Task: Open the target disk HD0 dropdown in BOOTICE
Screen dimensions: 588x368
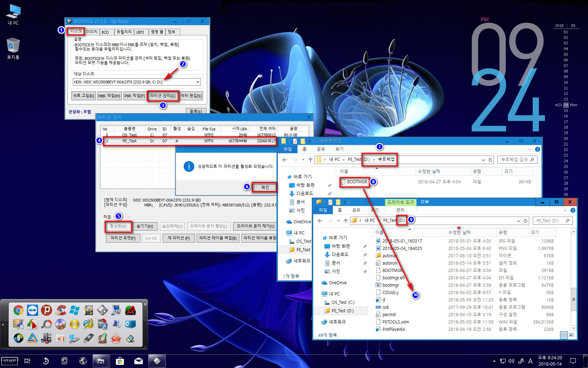Action: (198, 82)
